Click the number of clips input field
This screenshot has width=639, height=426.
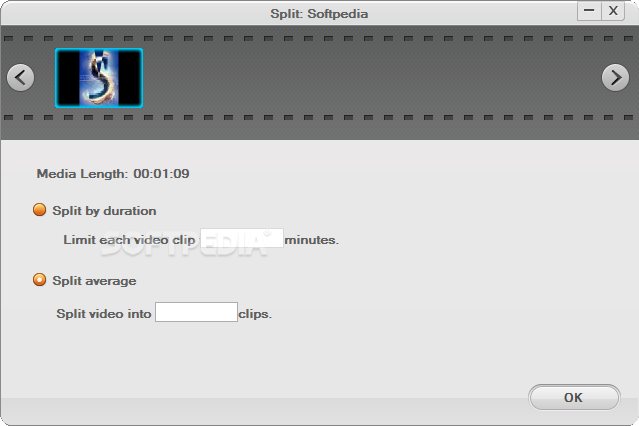tap(196, 312)
